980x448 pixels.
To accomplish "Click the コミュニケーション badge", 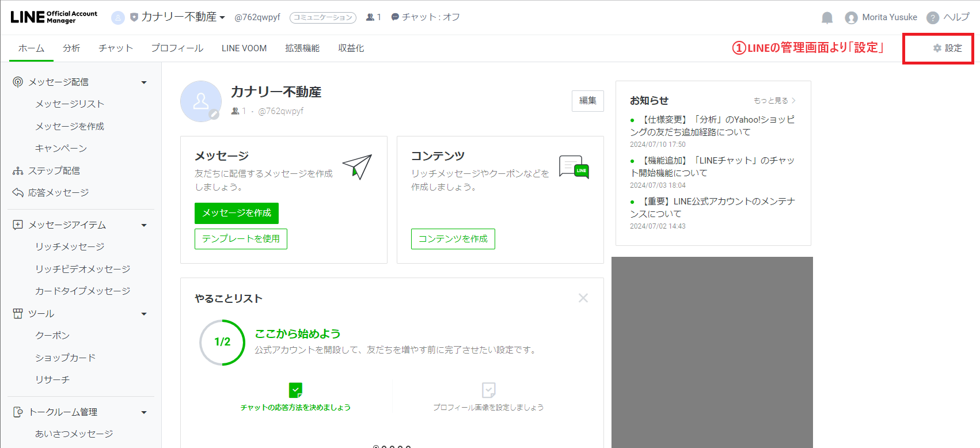I will tap(323, 18).
